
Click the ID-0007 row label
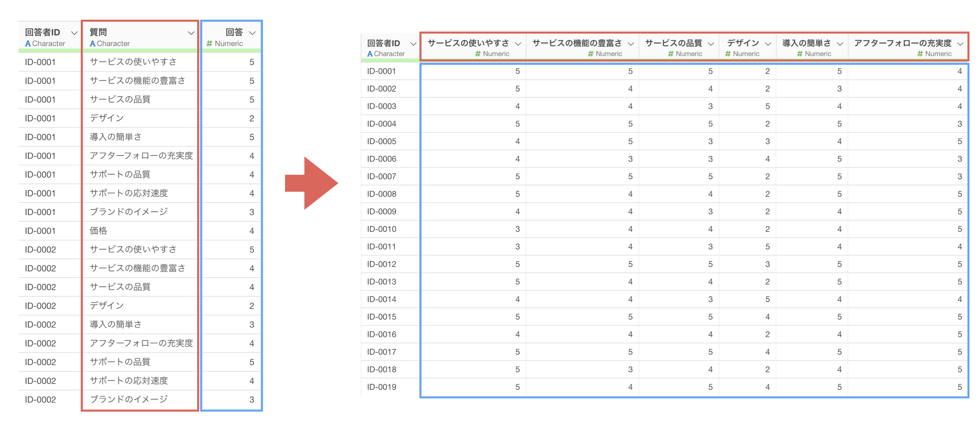pos(381,176)
